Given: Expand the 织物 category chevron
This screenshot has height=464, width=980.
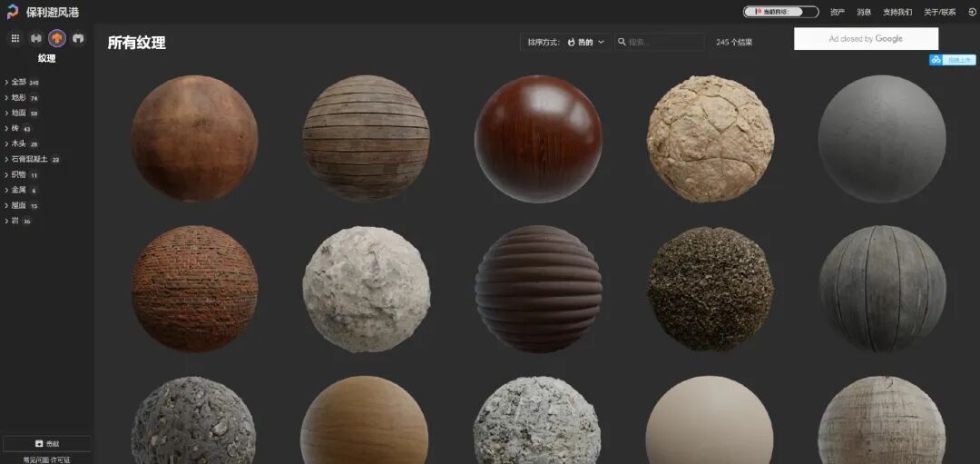Looking at the screenshot, I should (x=6, y=174).
